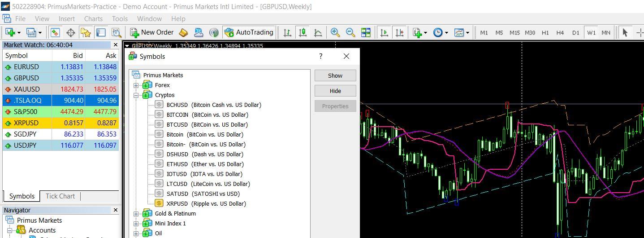Select the Cursor arrow tool
The image size is (644, 238).
625,32
